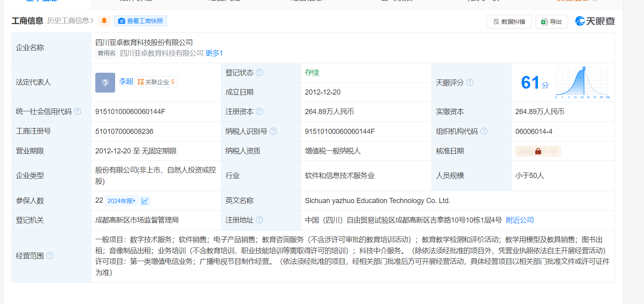Click English name Sichuan yazhuo Education Technology
This screenshot has height=304, width=644.
coord(378,201)
